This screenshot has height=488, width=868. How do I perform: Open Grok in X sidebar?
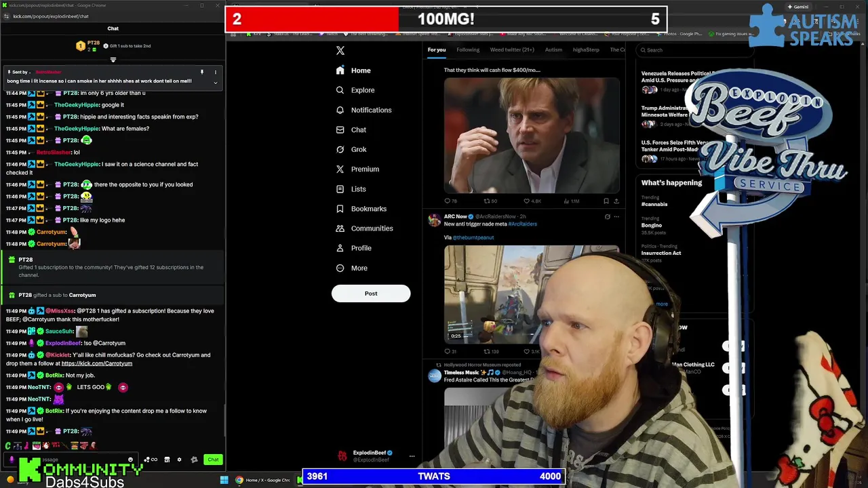351,149
